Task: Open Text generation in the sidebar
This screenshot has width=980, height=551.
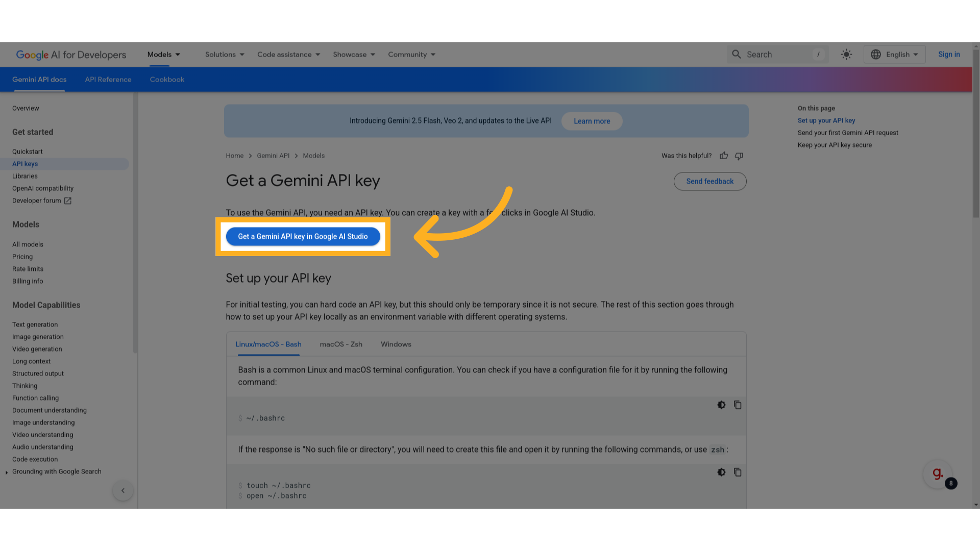Action: click(x=35, y=324)
